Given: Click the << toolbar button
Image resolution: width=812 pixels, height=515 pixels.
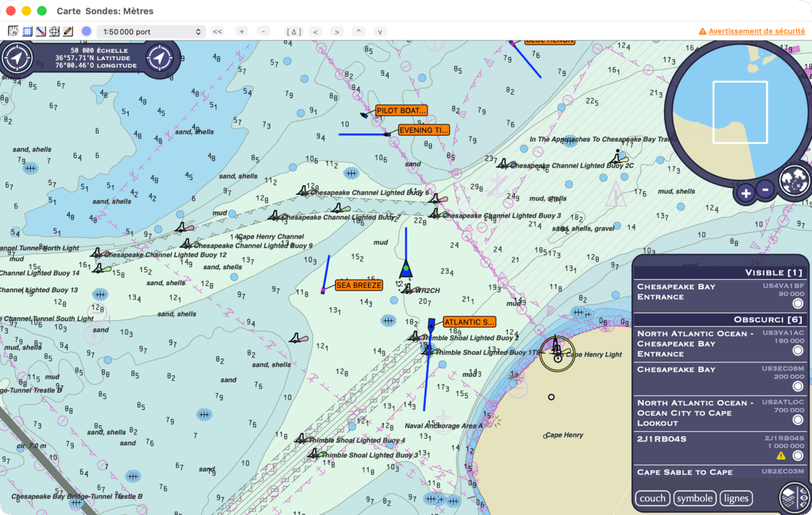Looking at the screenshot, I should click(218, 32).
